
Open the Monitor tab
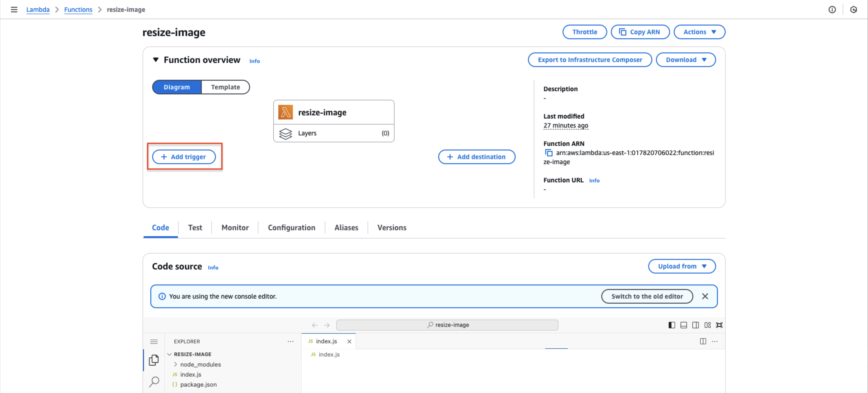pyautogui.click(x=235, y=228)
